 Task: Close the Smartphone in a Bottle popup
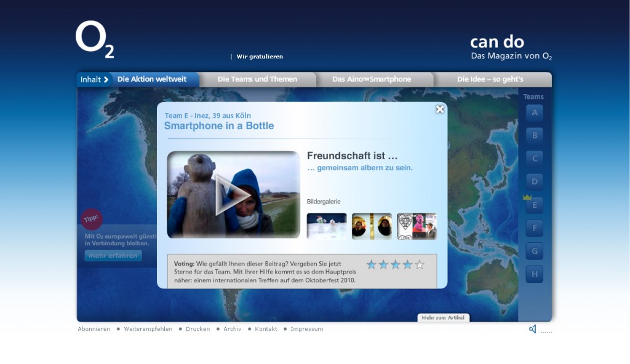pyautogui.click(x=440, y=109)
